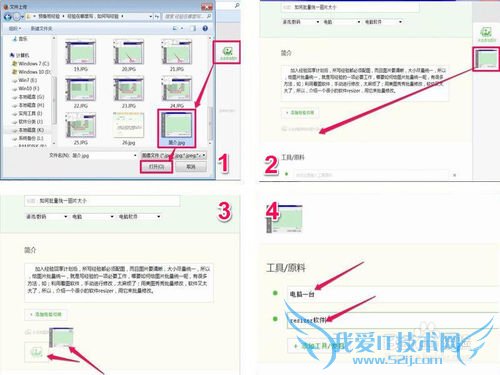Go forward in the file upload dialog

17,16
